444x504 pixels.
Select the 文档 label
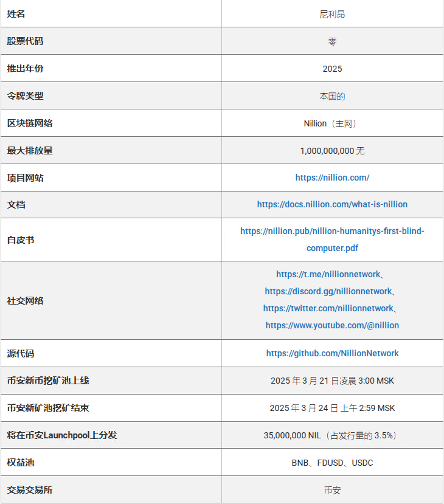click(16, 204)
